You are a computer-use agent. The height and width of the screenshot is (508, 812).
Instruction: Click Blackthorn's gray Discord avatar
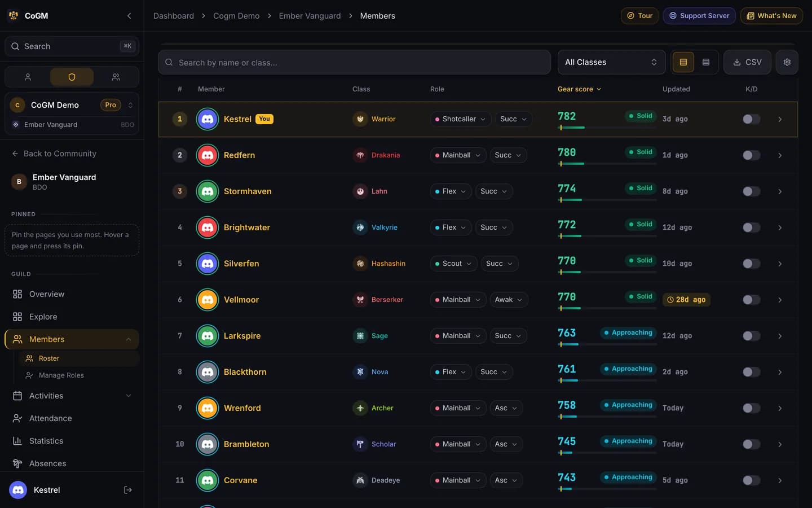[x=208, y=372]
